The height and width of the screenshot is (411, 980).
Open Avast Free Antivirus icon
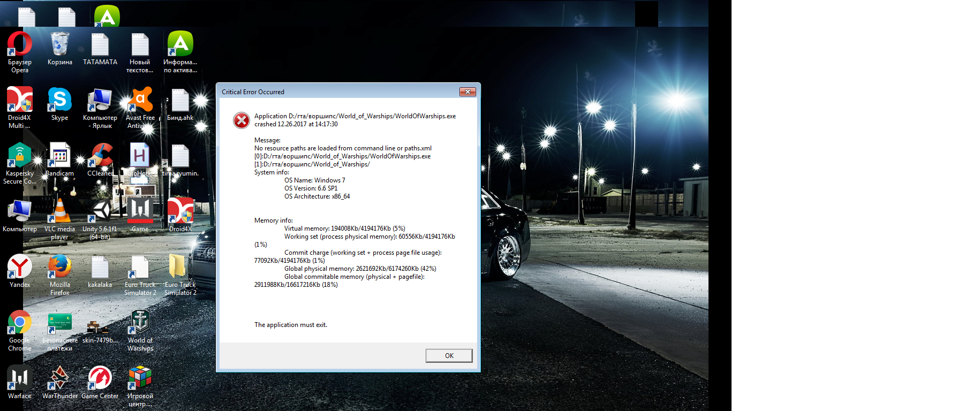(x=140, y=100)
